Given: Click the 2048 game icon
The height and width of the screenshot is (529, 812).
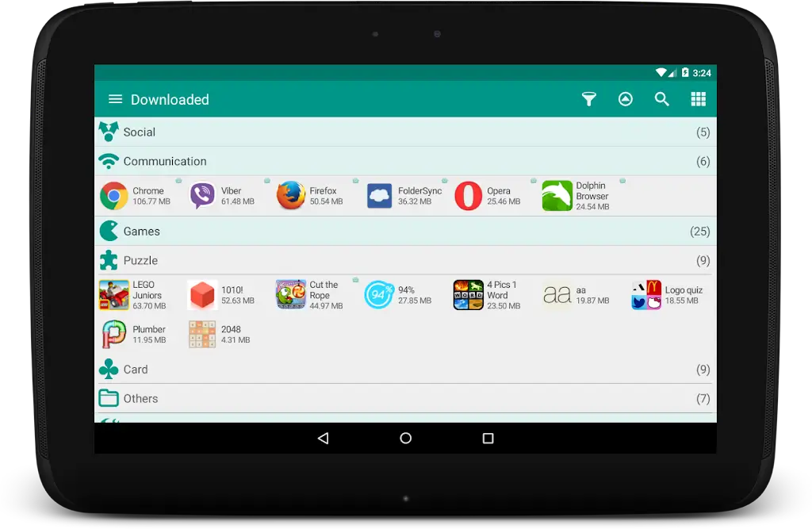Looking at the screenshot, I should [x=201, y=335].
